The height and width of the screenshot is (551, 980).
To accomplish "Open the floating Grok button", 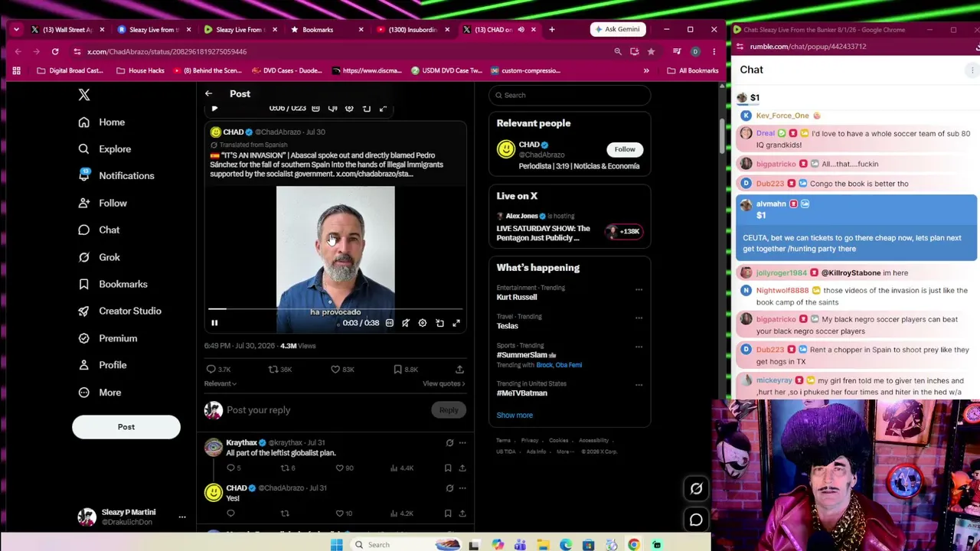I will click(696, 488).
